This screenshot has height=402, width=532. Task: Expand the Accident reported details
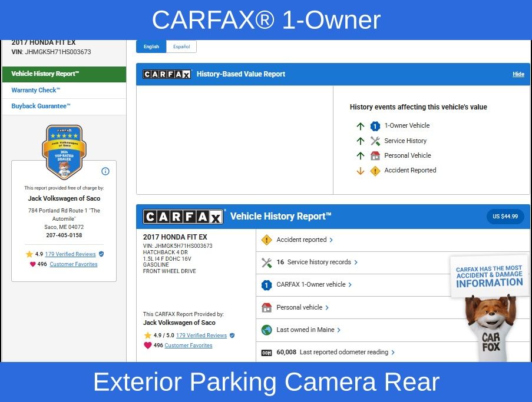(305, 240)
